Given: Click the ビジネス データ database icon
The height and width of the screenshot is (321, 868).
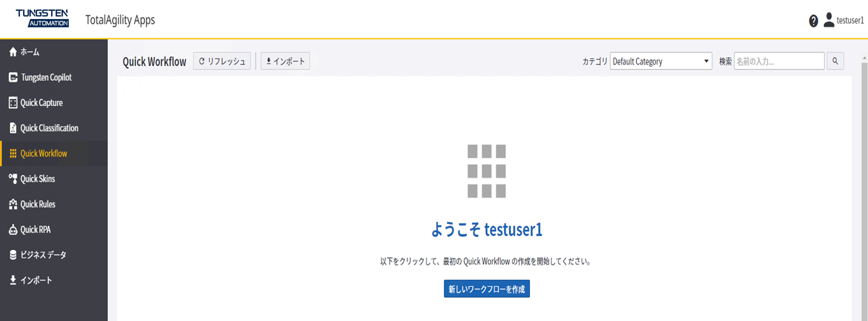Looking at the screenshot, I should tap(13, 255).
